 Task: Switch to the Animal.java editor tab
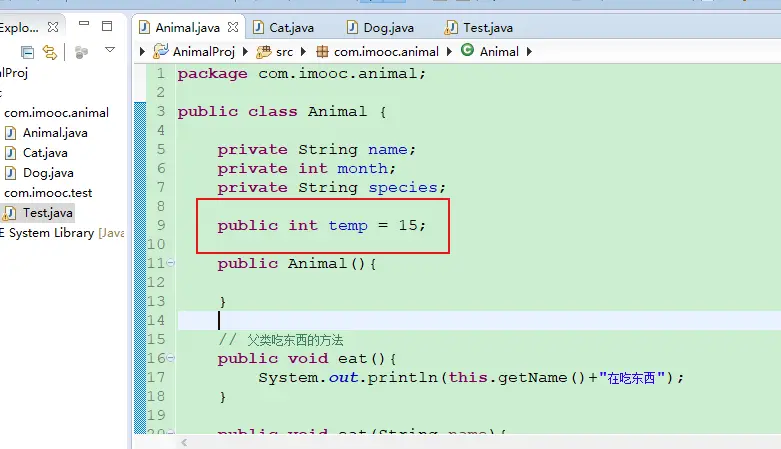[187, 27]
